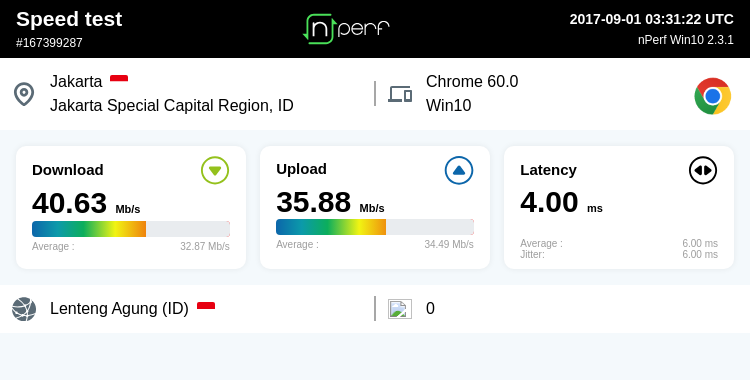Click the 35.88 Mb/s upload value
The width and height of the screenshot is (750, 380).
pyautogui.click(x=330, y=202)
